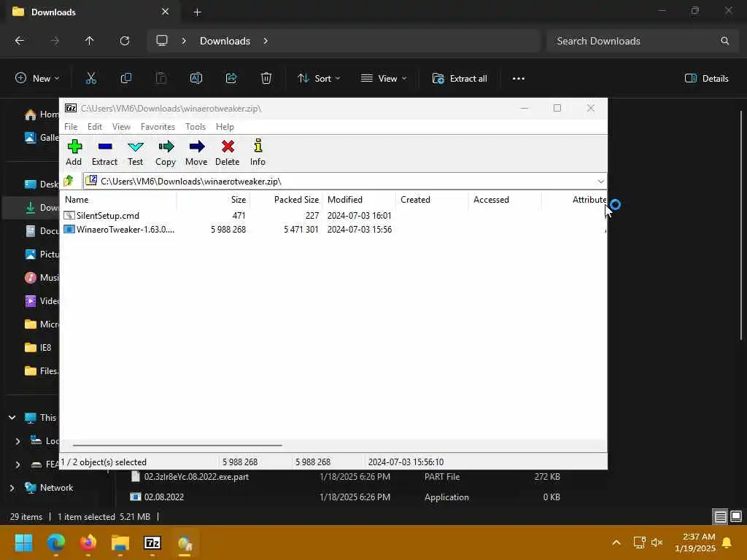Image resolution: width=747 pixels, height=560 pixels.
Task: Go back in File Explorer
Action: point(20,41)
